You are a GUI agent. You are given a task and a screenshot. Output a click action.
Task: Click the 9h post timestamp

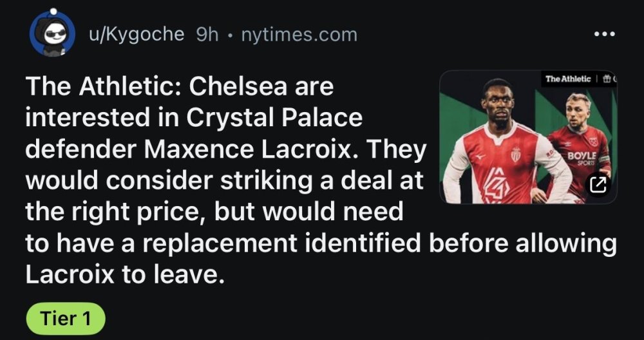(x=207, y=35)
